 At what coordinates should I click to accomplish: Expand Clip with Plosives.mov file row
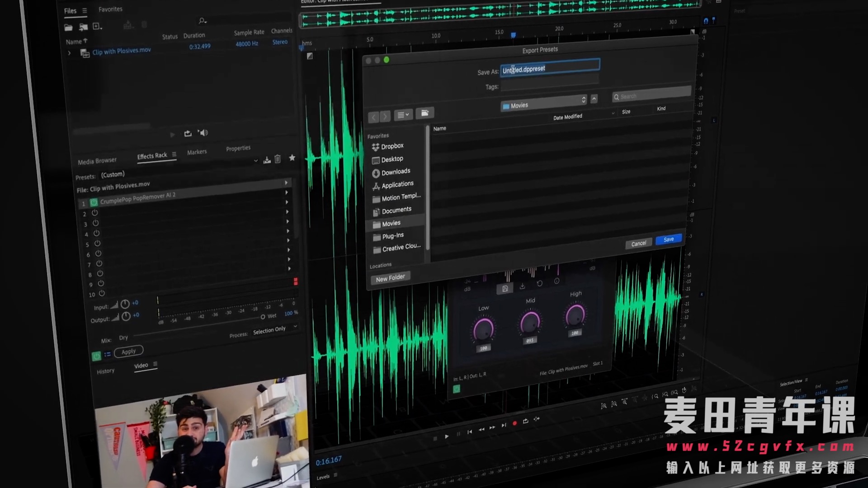tap(69, 53)
